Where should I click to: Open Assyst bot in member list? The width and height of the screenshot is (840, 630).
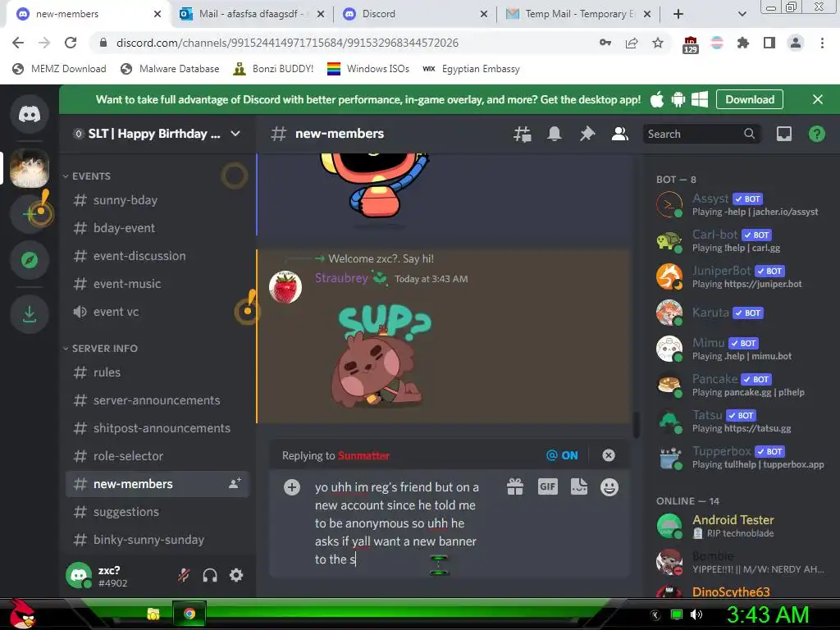click(x=742, y=204)
